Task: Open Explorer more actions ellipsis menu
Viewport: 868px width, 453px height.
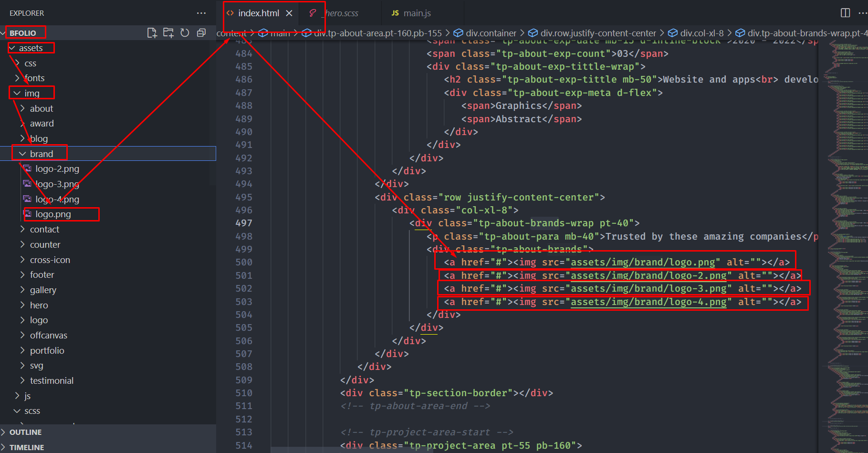Action: pos(201,13)
